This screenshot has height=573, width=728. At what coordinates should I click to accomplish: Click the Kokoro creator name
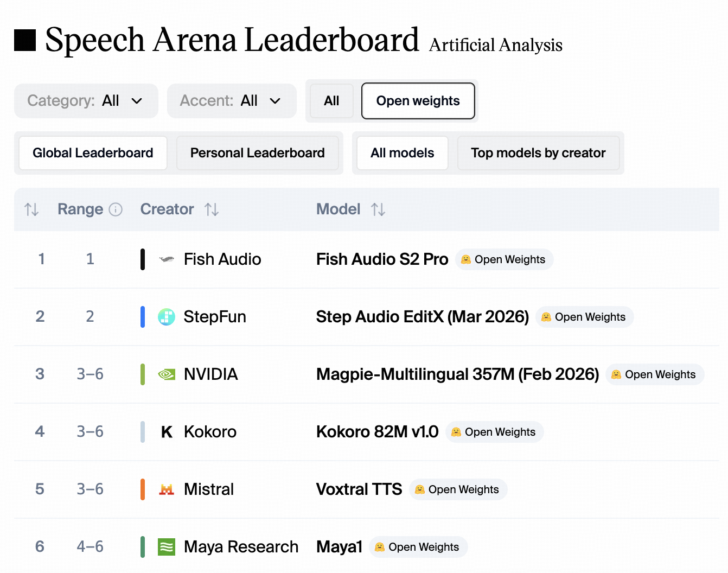210,432
